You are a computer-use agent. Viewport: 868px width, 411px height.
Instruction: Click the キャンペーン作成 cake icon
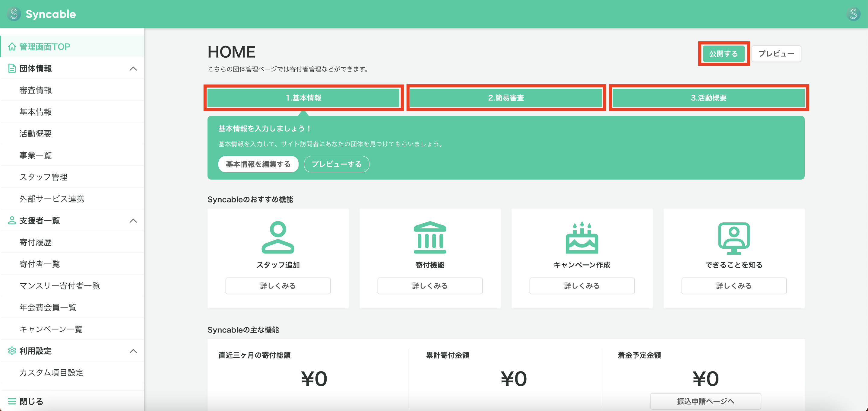[582, 237]
